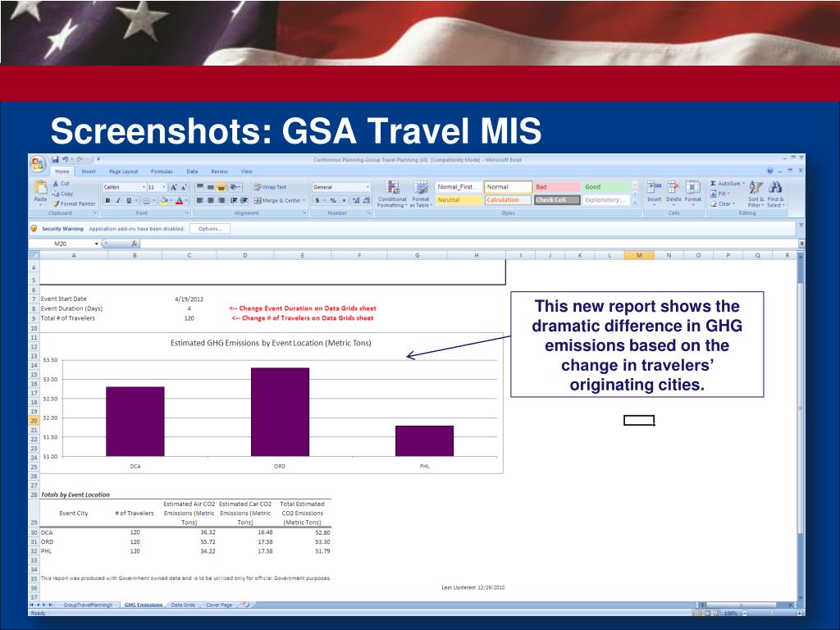Toggle Middle Align in Alignment group
Viewport: 840px width, 630px height.
pyautogui.click(x=211, y=187)
